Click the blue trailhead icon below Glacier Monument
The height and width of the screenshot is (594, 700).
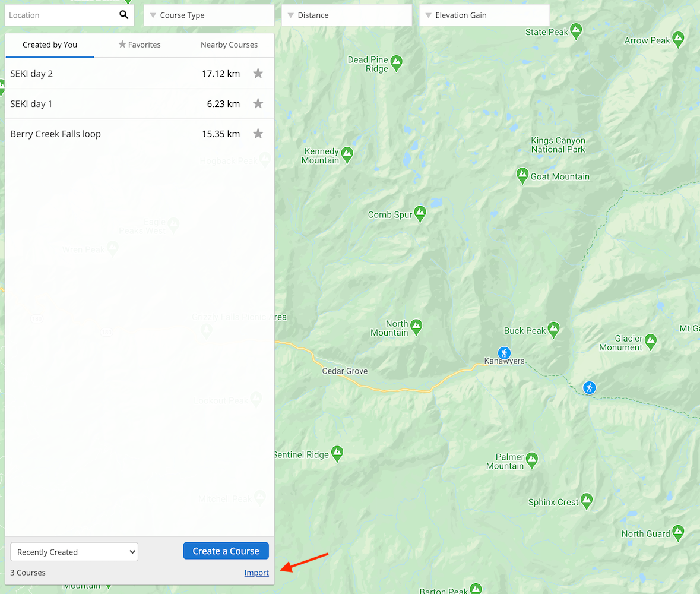[589, 387]
